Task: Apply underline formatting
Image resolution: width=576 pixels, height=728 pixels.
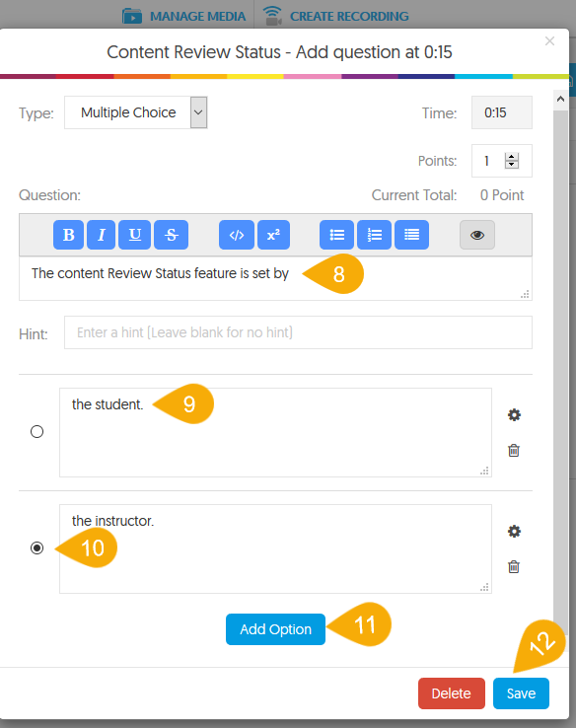Action: tap(134, 235)
